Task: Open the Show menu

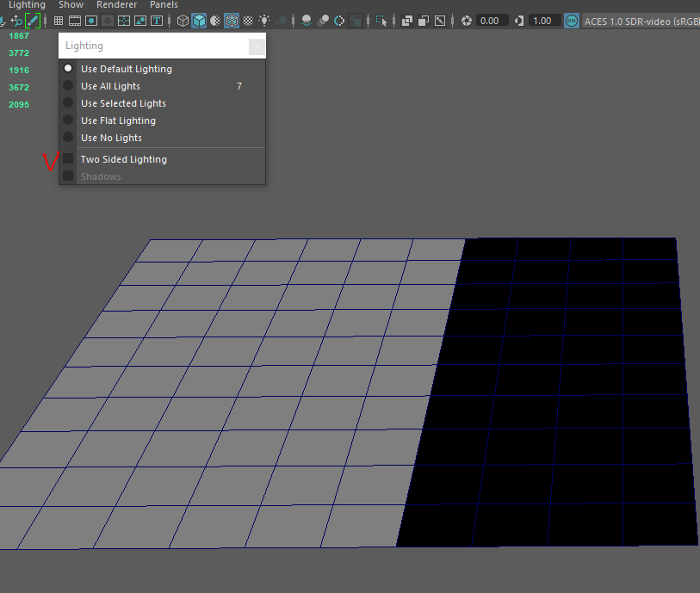Action: tap(71, 5)
